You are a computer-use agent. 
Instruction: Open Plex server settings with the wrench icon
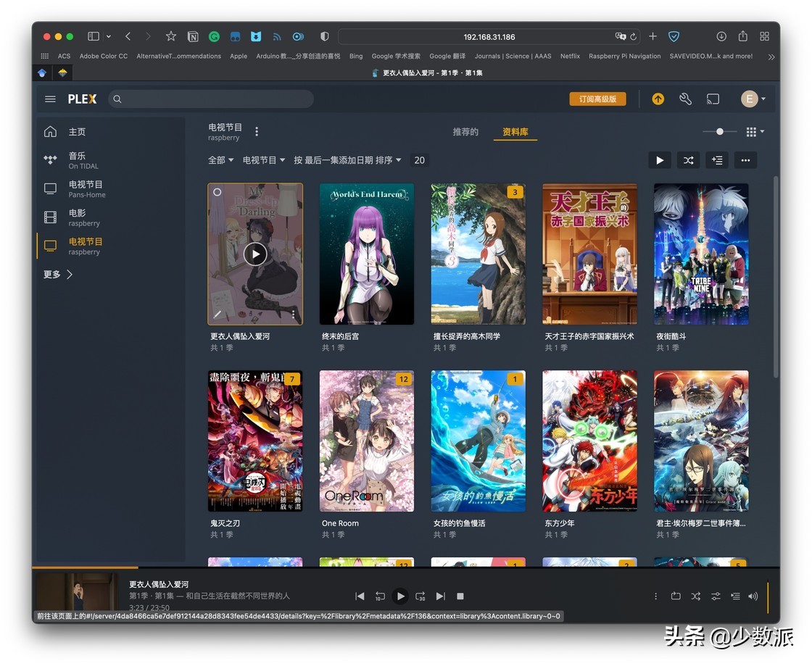tap(685, 99)
